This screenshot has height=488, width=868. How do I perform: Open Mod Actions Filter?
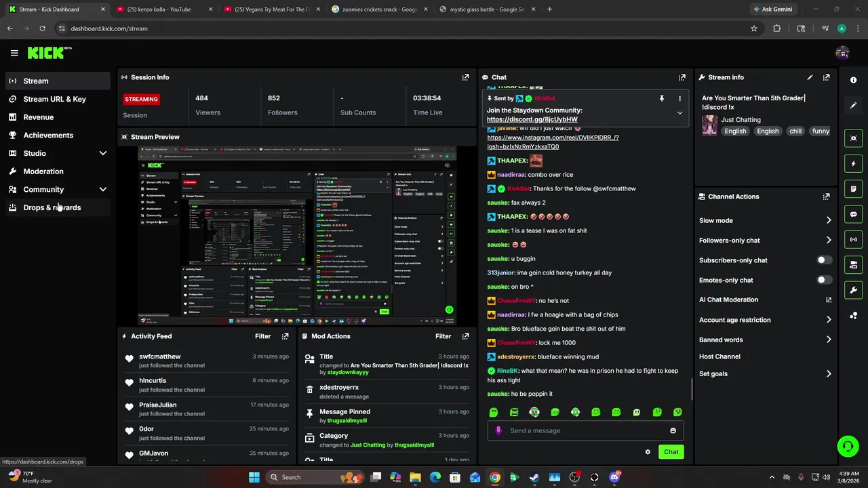click(443, 336)
